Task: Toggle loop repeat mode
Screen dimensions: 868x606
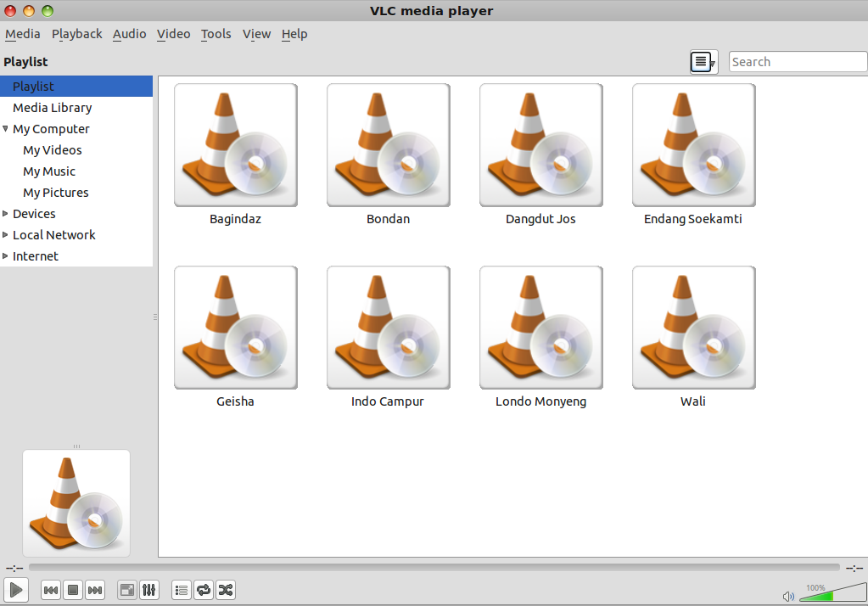Action: tap(203, 590)
